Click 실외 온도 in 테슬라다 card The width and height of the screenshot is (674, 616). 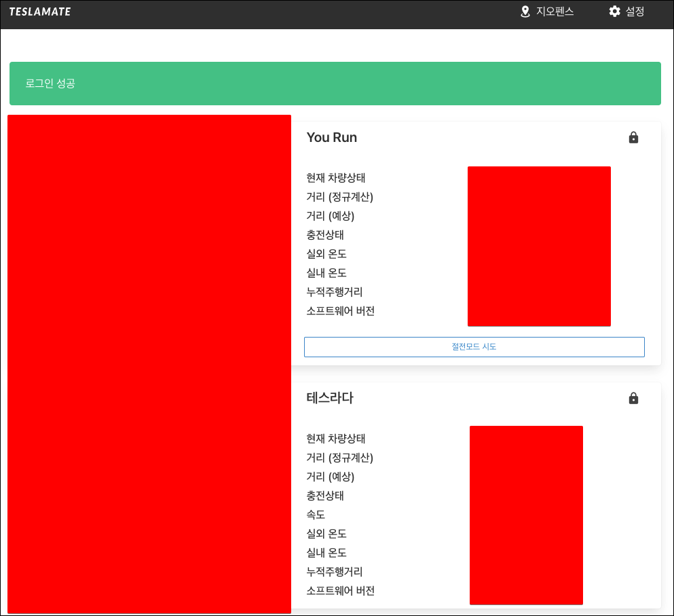pyautogui.click(x=326, y=534)
